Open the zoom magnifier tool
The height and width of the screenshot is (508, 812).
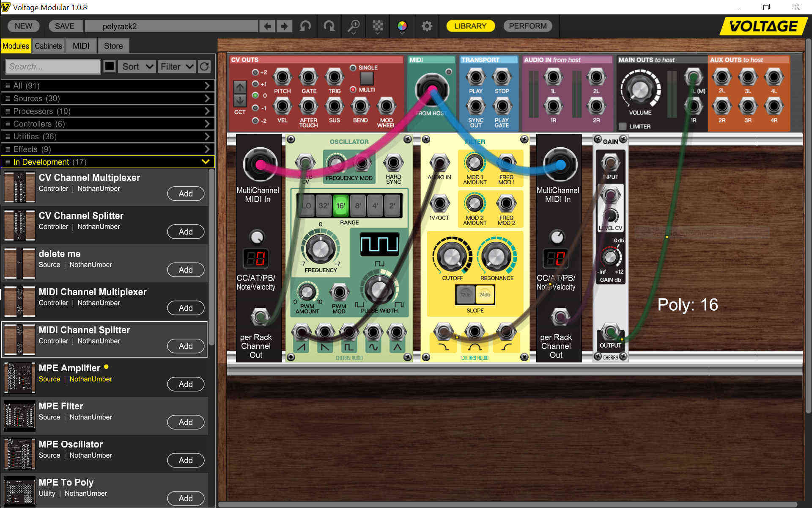[354, 26]
